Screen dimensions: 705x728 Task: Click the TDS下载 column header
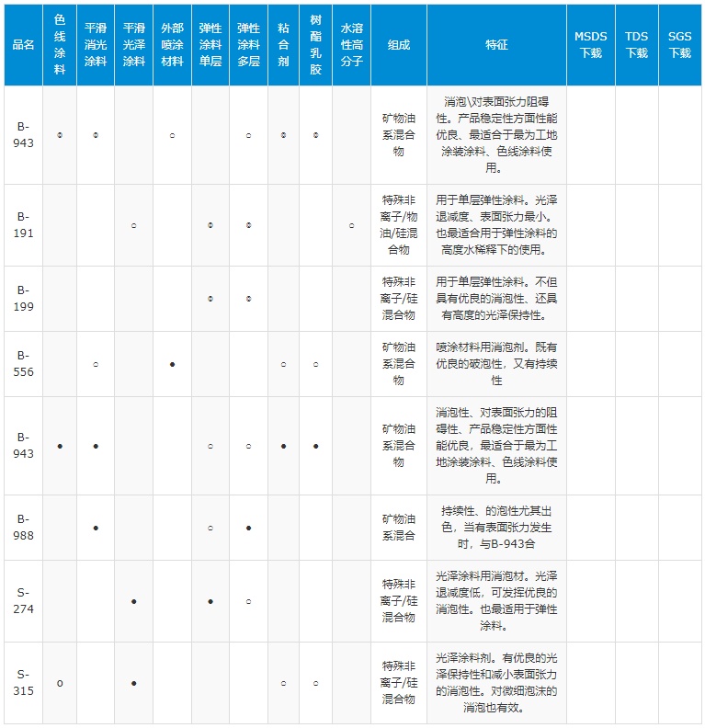pos(636,44)
